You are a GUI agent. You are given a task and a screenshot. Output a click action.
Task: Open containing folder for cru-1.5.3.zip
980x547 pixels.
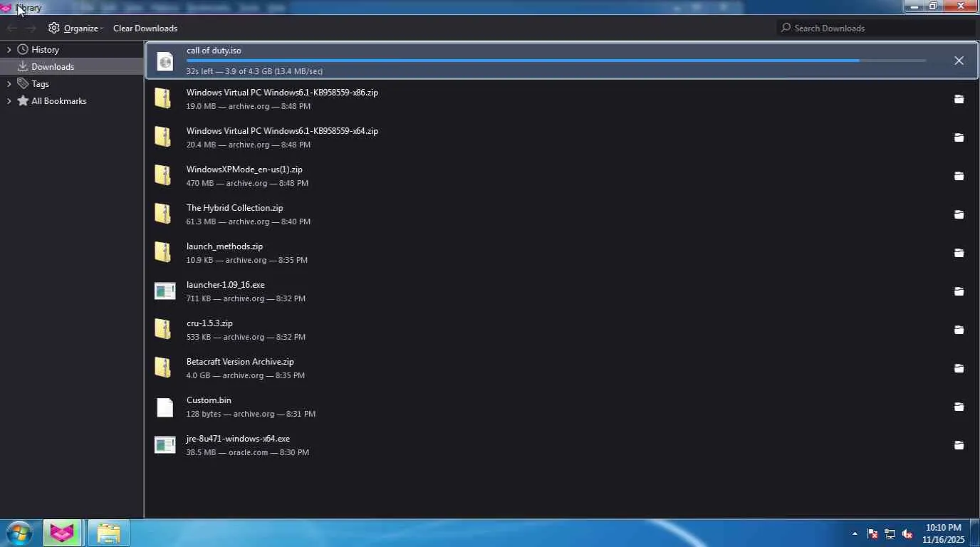point(959,330)
